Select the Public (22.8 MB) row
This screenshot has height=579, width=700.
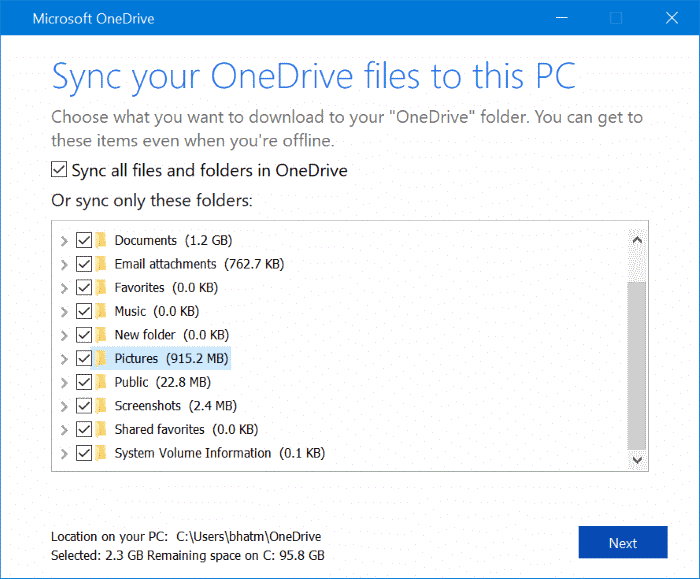tap(162, 382)
